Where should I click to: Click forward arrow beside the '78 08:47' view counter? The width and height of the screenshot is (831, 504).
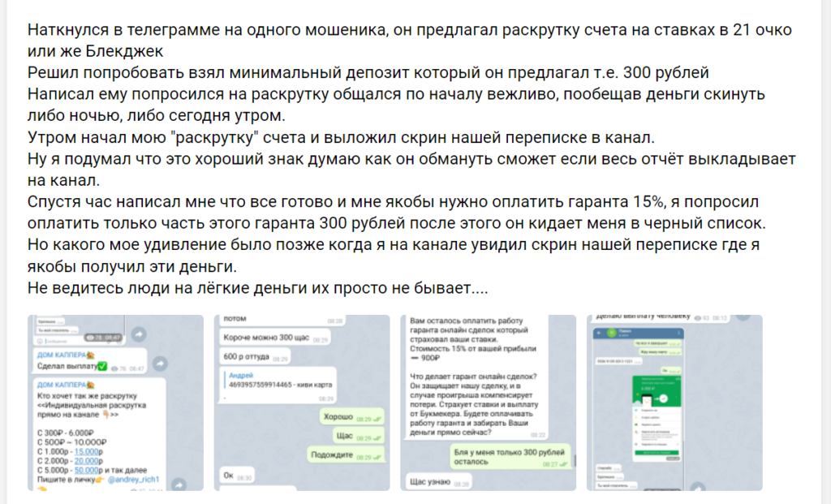tap(139, 334)
